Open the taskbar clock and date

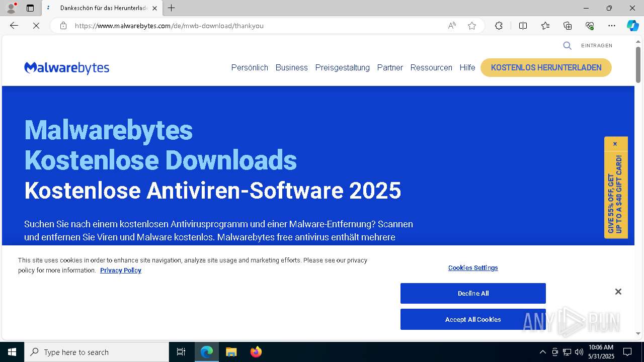click(x=601, y=352)
